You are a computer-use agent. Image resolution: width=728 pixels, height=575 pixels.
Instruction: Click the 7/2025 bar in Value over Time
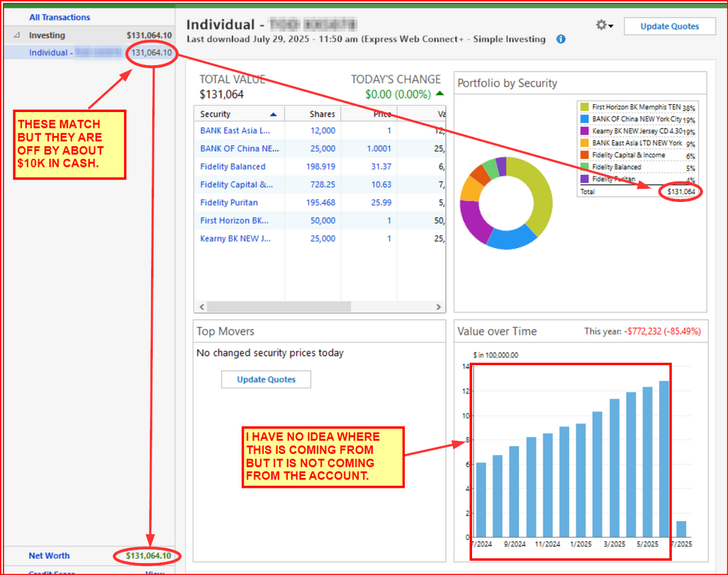tap(681, 529)
